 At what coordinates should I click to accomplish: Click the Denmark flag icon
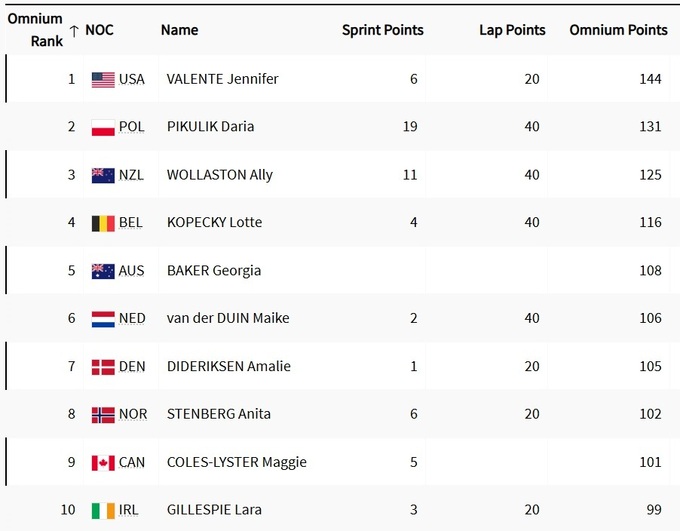(103, 367)
